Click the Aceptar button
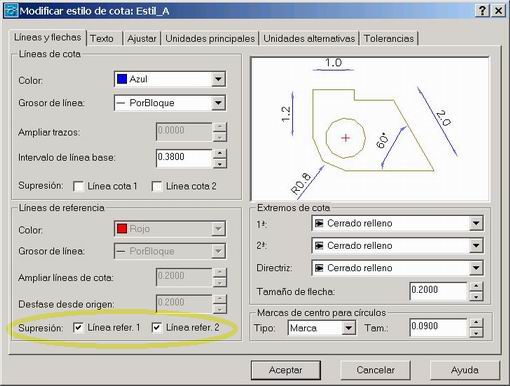 pos(286,370)
